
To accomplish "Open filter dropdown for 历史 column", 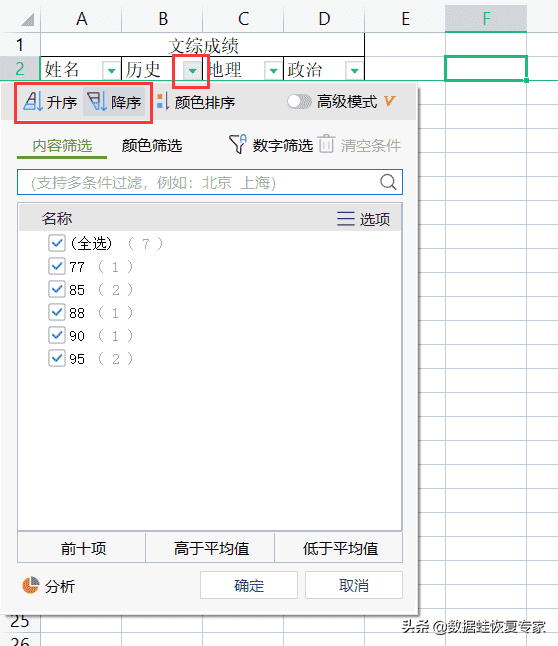I will click(192, 71).
